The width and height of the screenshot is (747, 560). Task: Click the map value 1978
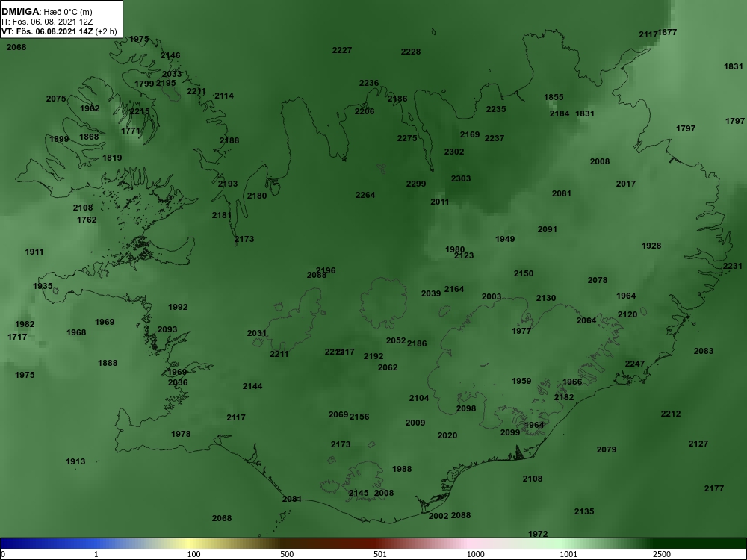pyautogui.click(x=181, y=434)
